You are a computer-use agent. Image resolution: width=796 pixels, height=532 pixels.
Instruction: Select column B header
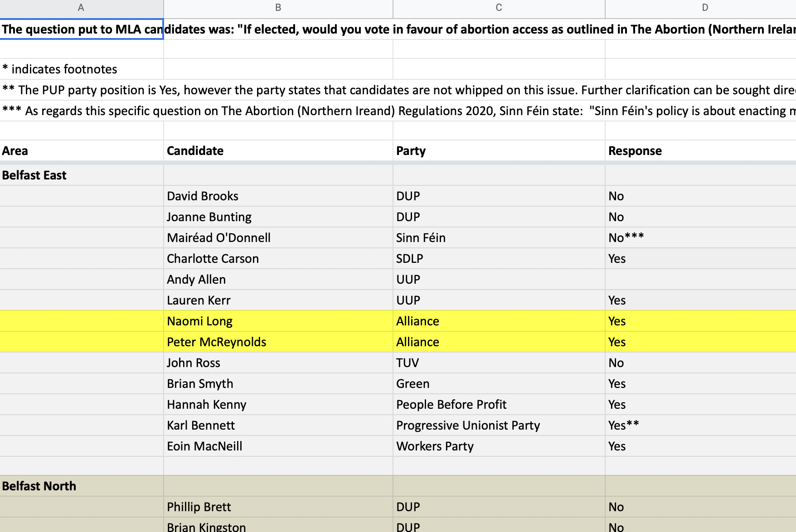tap(278, 8)
